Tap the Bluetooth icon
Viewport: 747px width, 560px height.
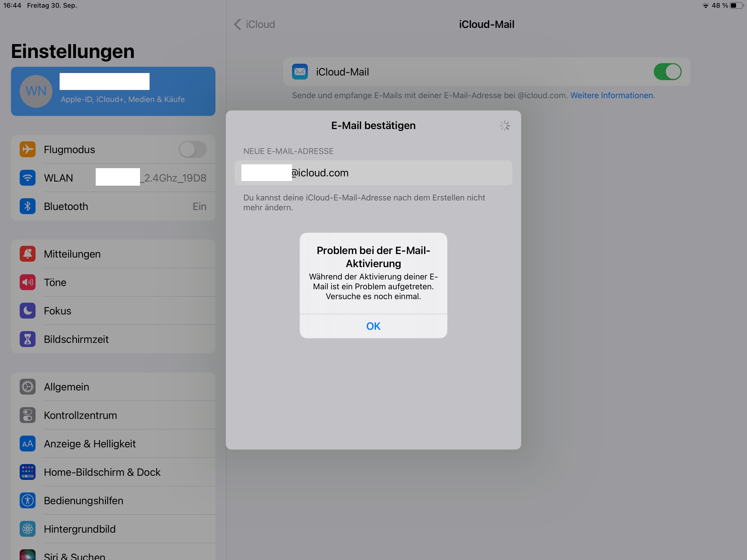tap(27, 206)
